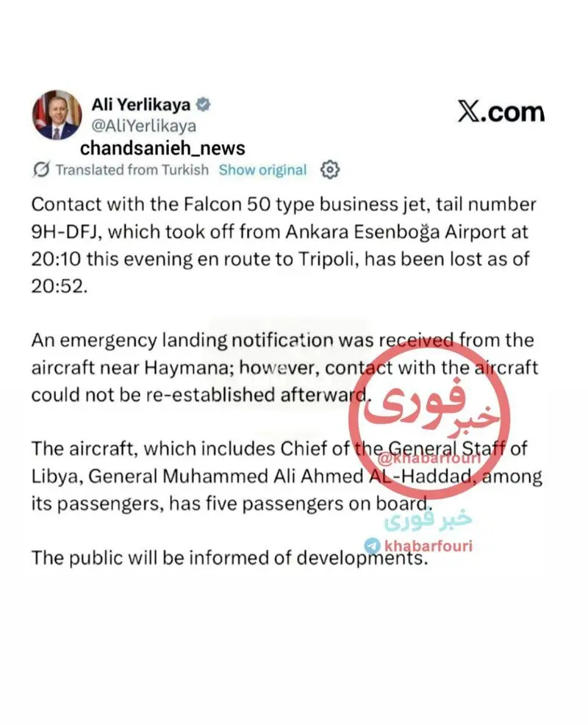
Task: Open the @AliYerlikaya handle
Action: 144,126
